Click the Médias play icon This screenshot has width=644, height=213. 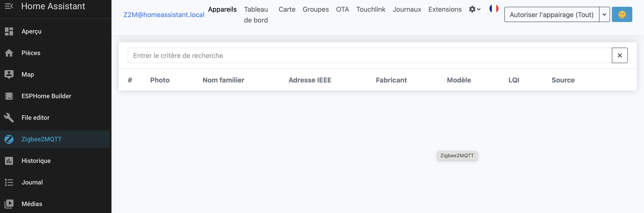click(x=9, y=204)
